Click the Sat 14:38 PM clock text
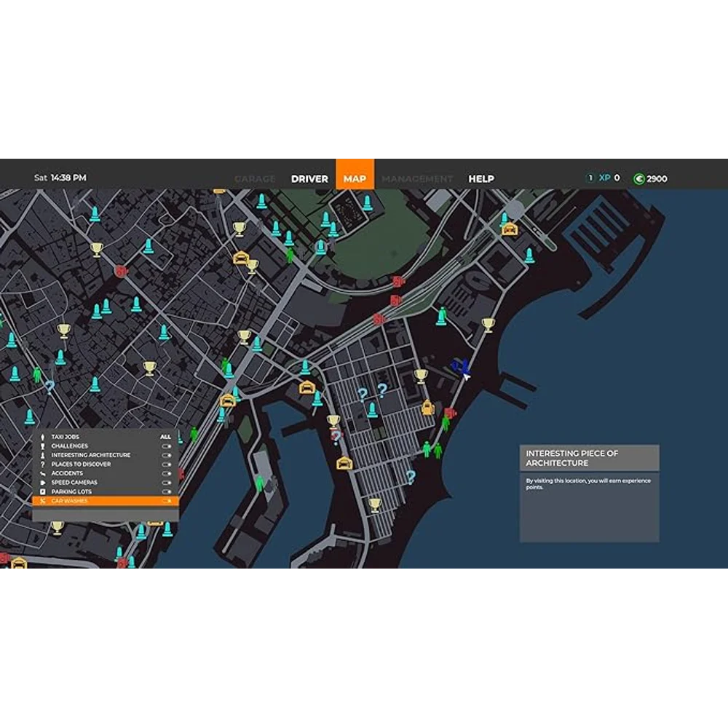 click(x=60, y=178)
